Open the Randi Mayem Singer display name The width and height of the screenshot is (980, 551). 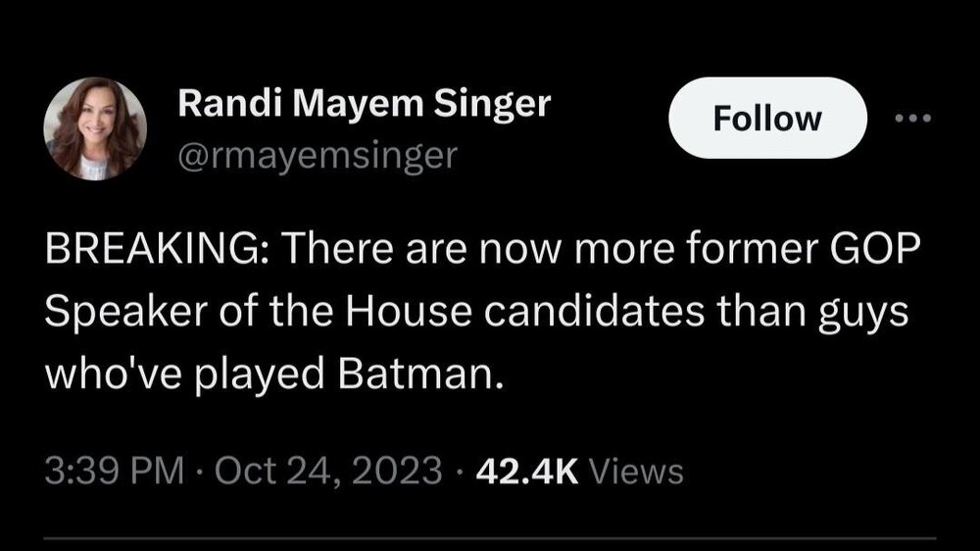coord(364,104)
